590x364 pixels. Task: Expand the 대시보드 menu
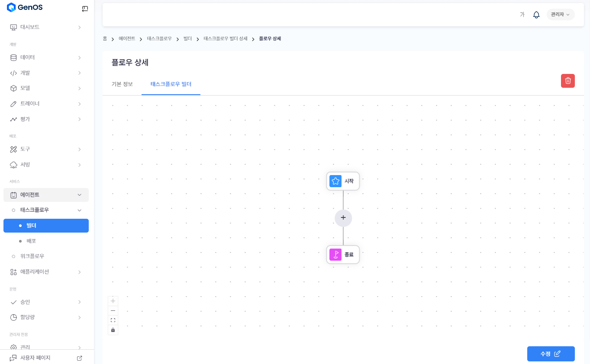46,27
